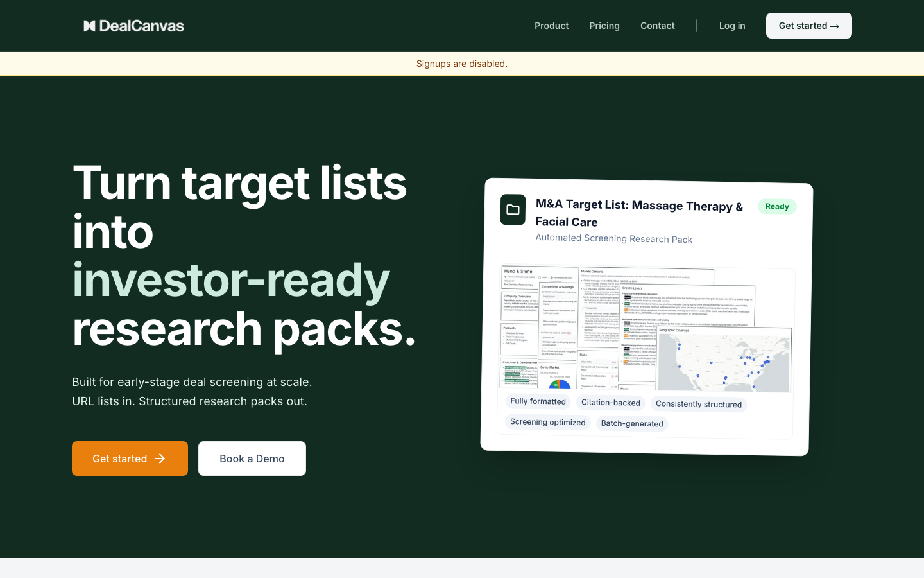Click the 'Turn target lists' headline line

click(x=240, y=183)
